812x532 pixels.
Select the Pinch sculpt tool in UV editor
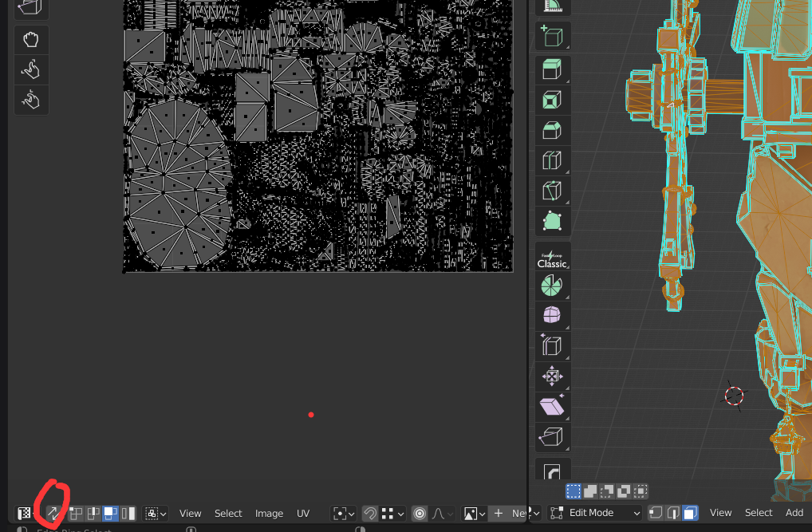click(31, 100)
